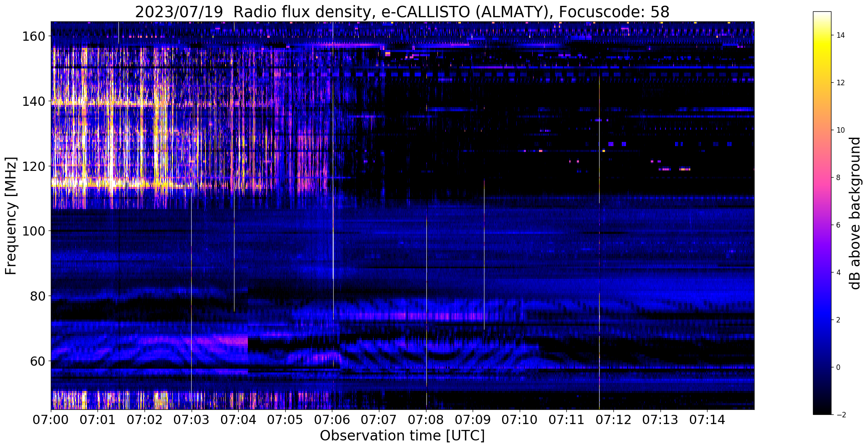
Task: Click the 'Observation time [UTC]' x-axis label
Action: tap(402, 435)
